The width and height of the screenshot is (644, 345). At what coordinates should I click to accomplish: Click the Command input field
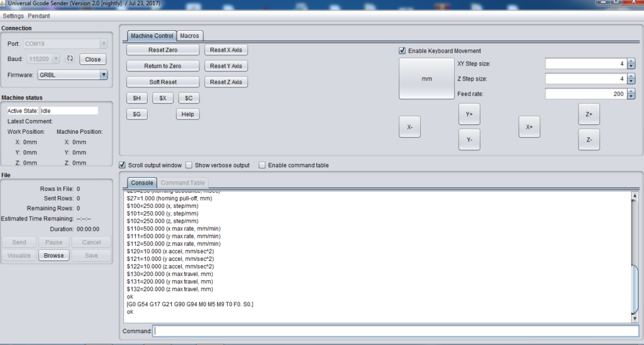(x=396, y=331)
